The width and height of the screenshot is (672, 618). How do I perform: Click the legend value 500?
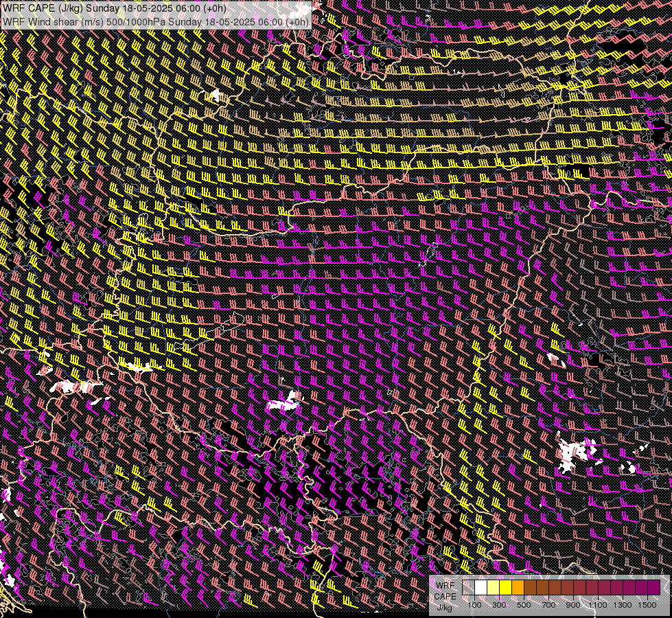coord(524,605)
